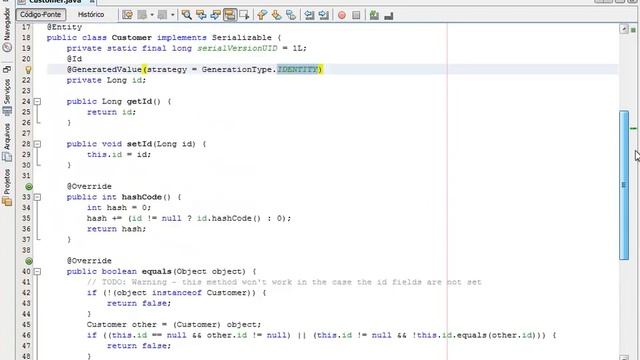Shift line right toolbar icon

coord(324,15)
